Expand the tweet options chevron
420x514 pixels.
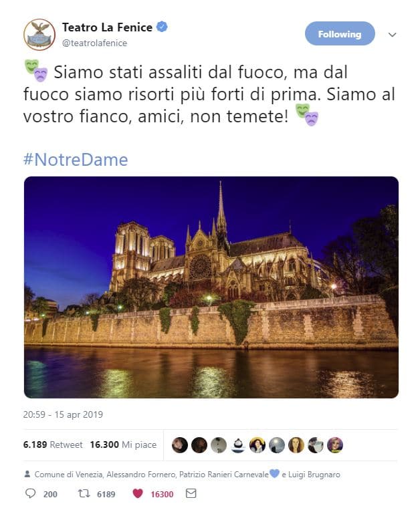[393, 35]
